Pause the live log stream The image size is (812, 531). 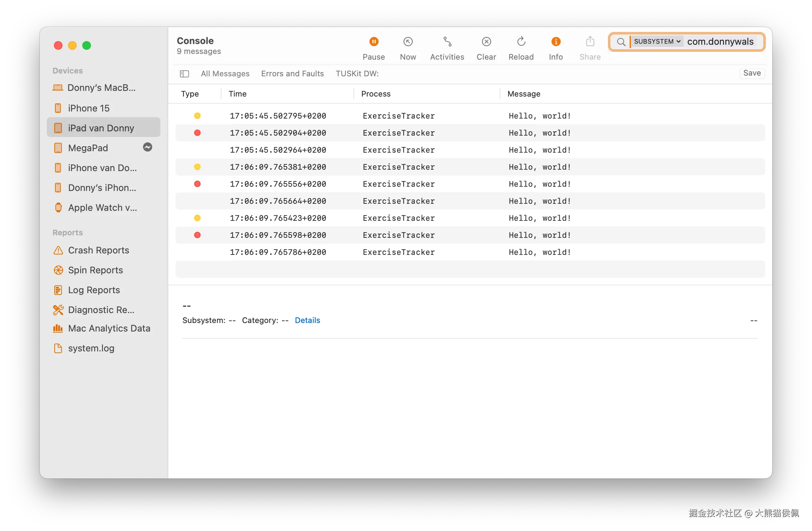[x=374, y=42]
